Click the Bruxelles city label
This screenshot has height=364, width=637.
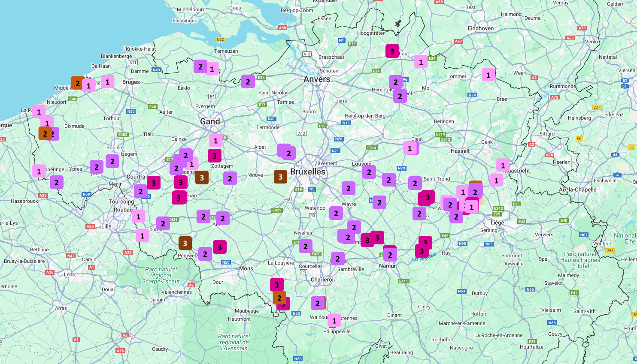pyautogui.click(x=307, y=171)
